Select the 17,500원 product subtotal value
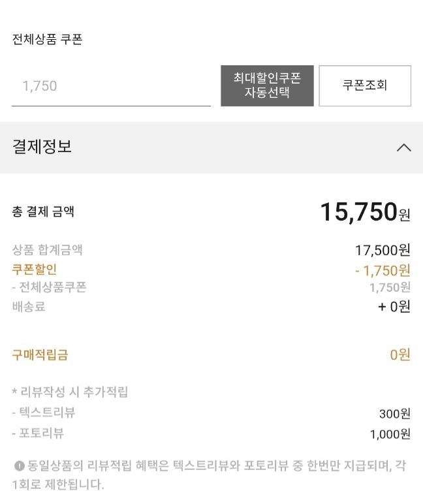 tap(383, 250)
